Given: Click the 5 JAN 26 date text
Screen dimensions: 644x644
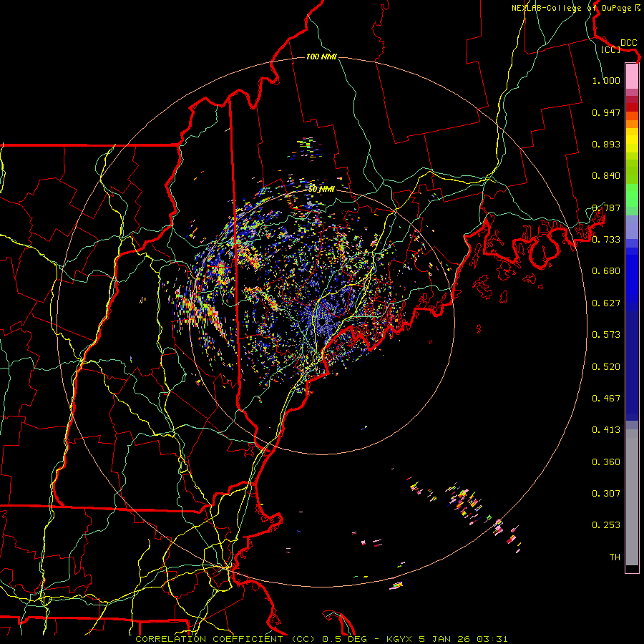Looking at the screenshot, I should (444, 639).
